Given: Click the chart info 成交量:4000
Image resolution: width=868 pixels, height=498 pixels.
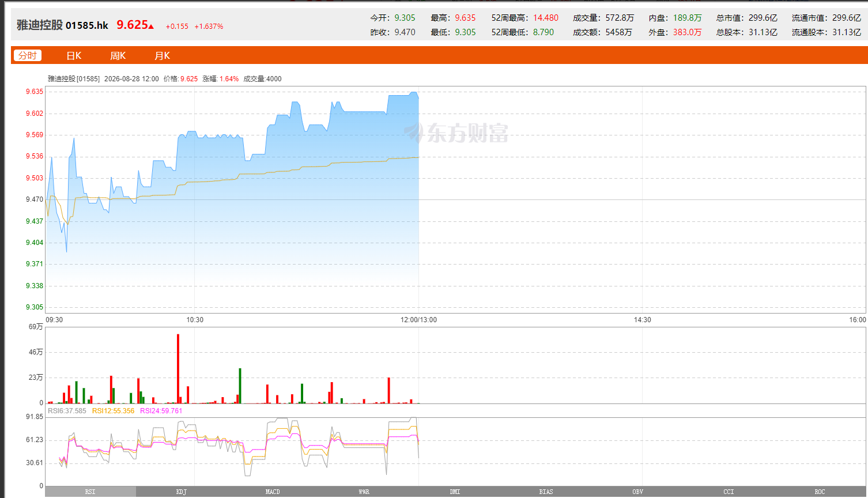Looking at the screenshot, I should 262,79.
